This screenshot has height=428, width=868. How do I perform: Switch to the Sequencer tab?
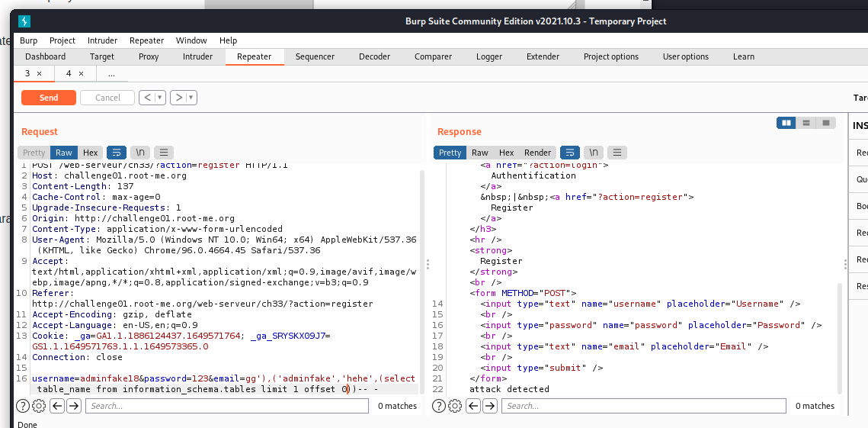pos(315,56)
